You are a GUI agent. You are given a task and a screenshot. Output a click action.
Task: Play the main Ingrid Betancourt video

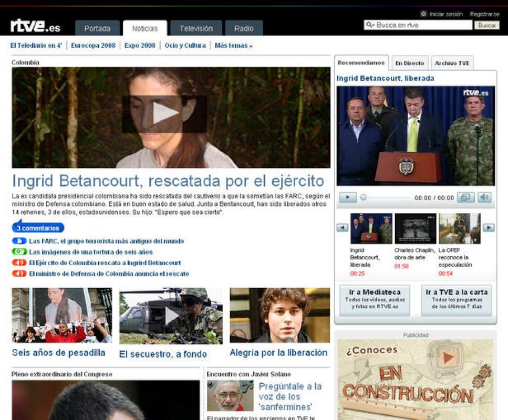[164, 113]
